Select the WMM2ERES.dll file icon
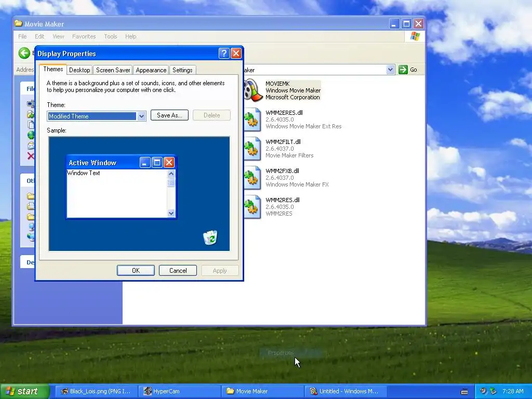 click(x=252, y=119)
